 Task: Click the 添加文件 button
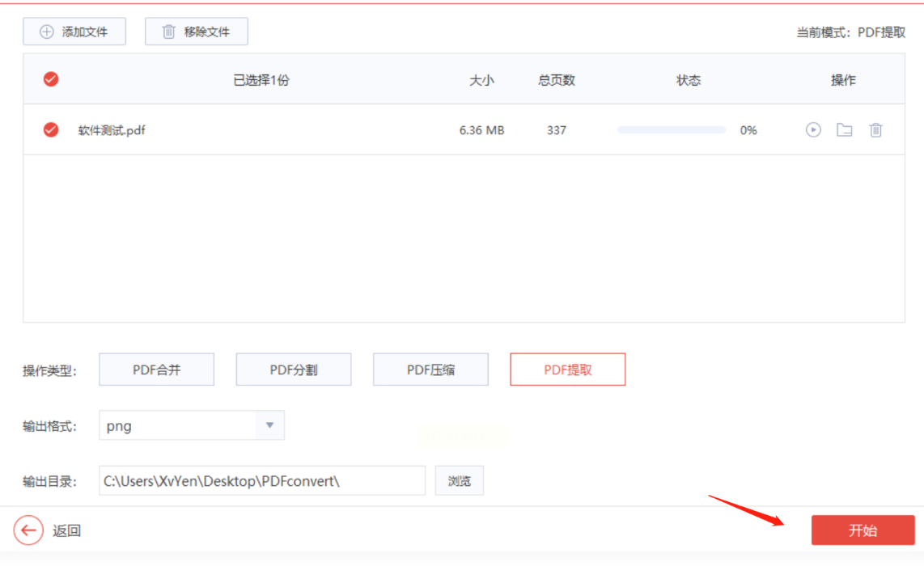click(x=74, y=32)
